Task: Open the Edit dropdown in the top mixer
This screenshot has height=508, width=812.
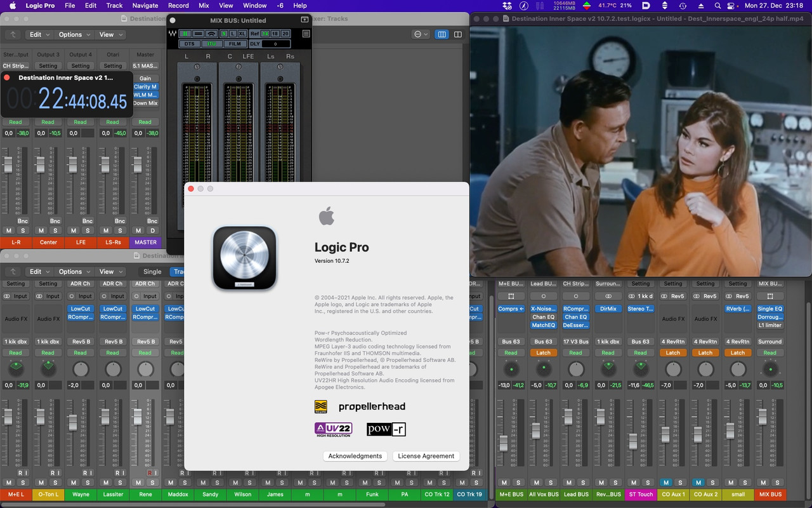Action: click(x=39, y=34)
